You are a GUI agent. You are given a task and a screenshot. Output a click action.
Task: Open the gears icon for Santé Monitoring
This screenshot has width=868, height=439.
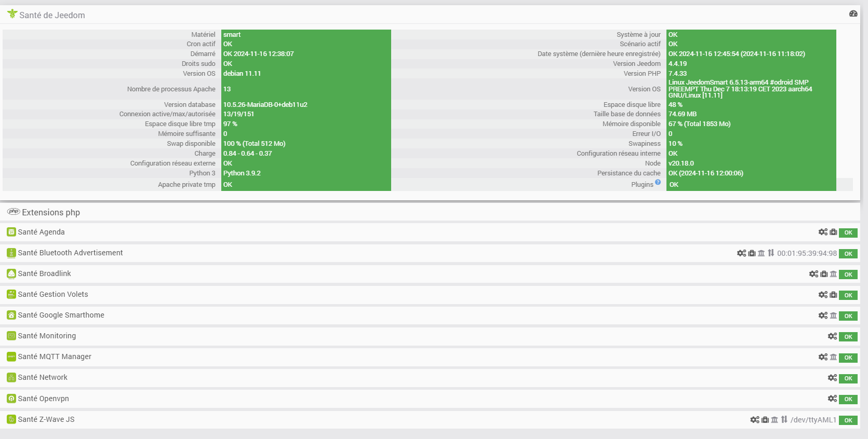click(832, 336)
